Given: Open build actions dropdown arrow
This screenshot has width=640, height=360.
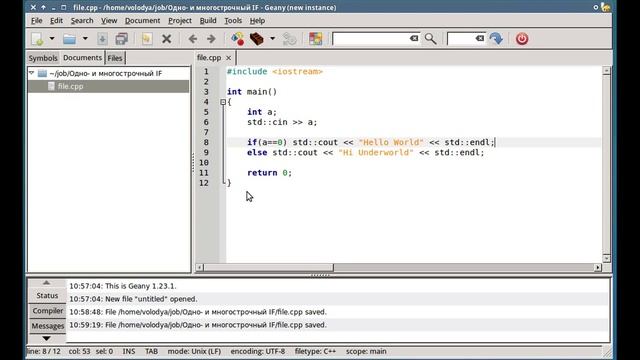Looking at the screenshot, I should coord(272,39).
